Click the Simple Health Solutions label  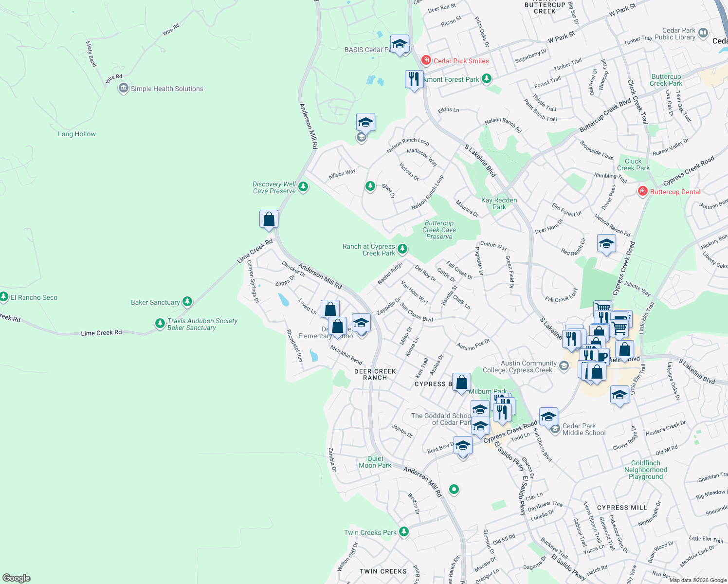pyautogui.click(x=167, y=89)
